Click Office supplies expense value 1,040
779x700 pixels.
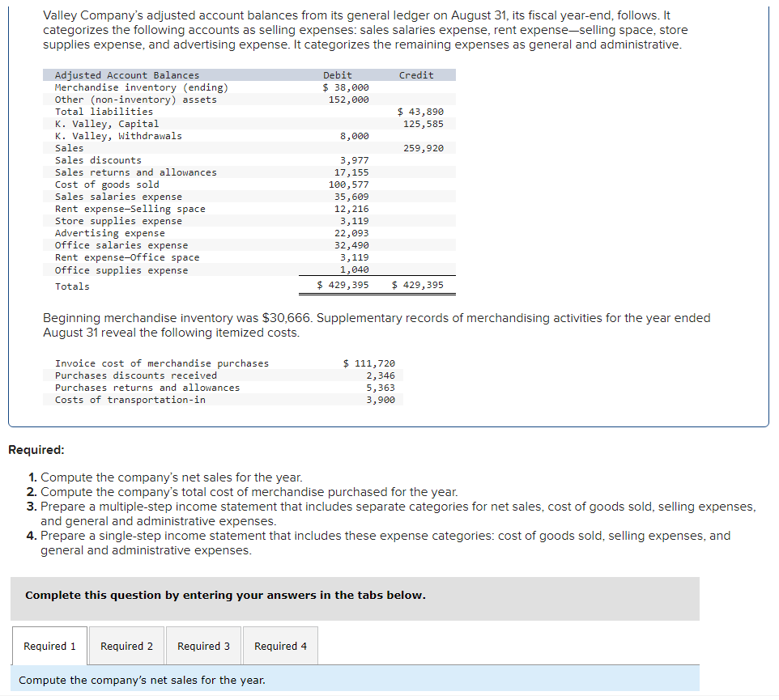click(354, 269)
